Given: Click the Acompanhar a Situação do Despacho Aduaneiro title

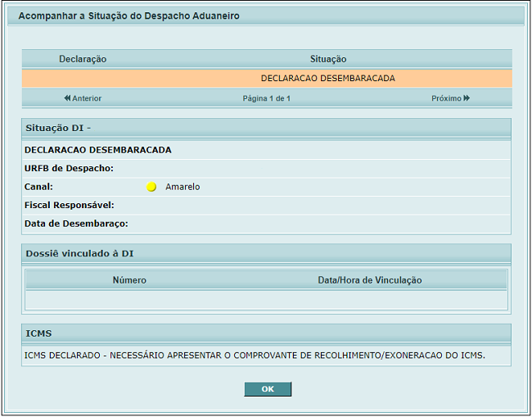Looking at the screenshot, I should 129,16.
